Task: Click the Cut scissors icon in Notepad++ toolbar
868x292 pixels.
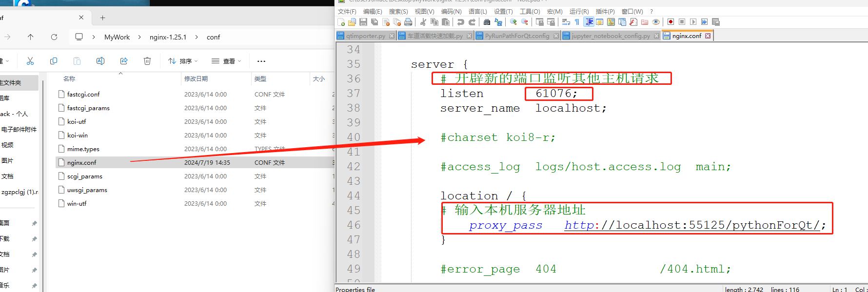Action: (x=423, y=22)
